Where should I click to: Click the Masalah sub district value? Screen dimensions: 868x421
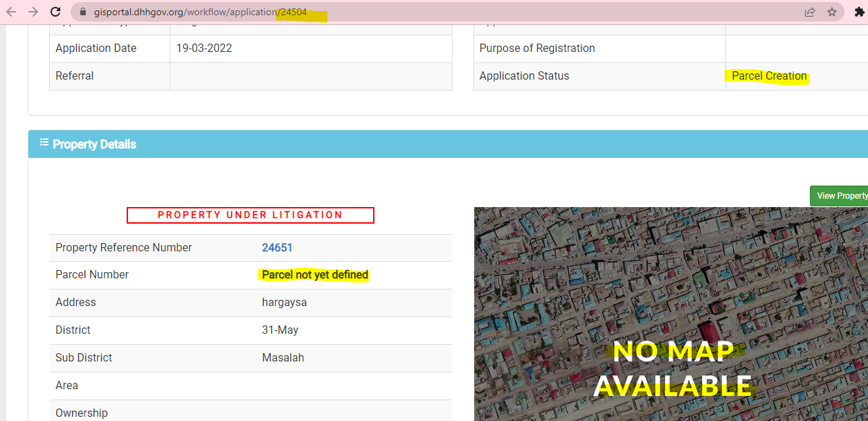point(283,358)
